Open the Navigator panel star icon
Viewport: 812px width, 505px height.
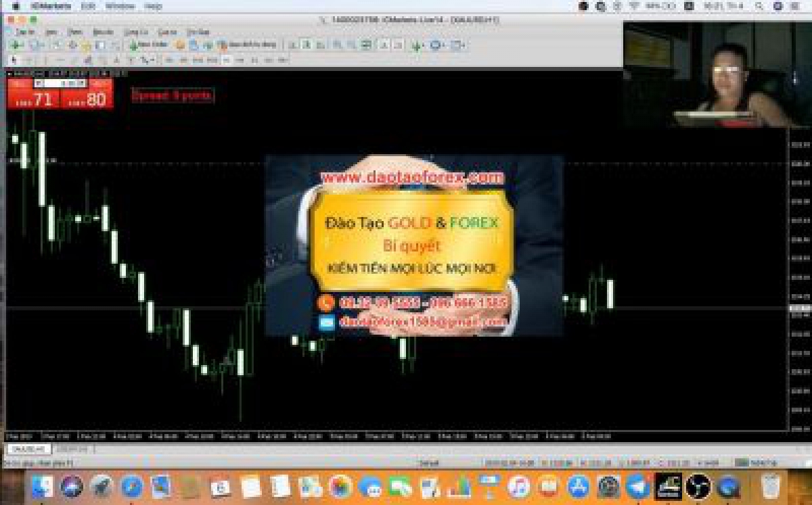pos(86,45)
